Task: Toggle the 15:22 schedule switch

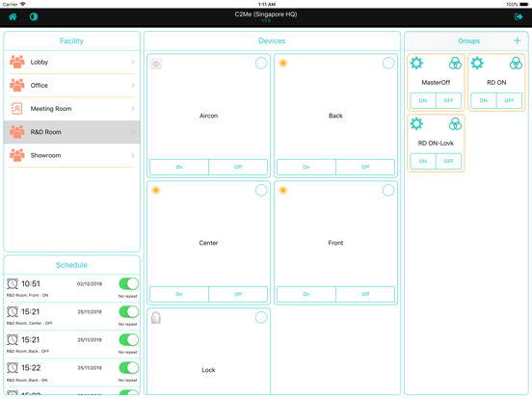Action: coord(128,368)
